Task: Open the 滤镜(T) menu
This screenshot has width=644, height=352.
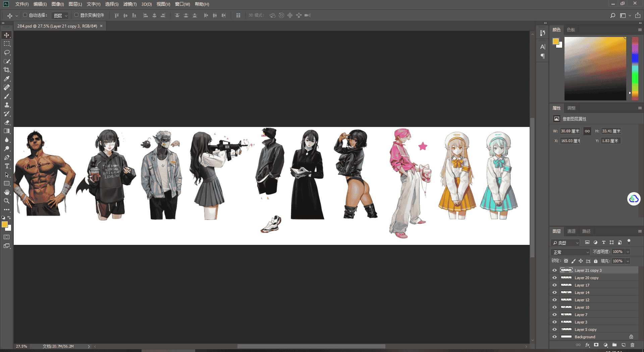Action: pyautogui.click(x=130, y=4)
